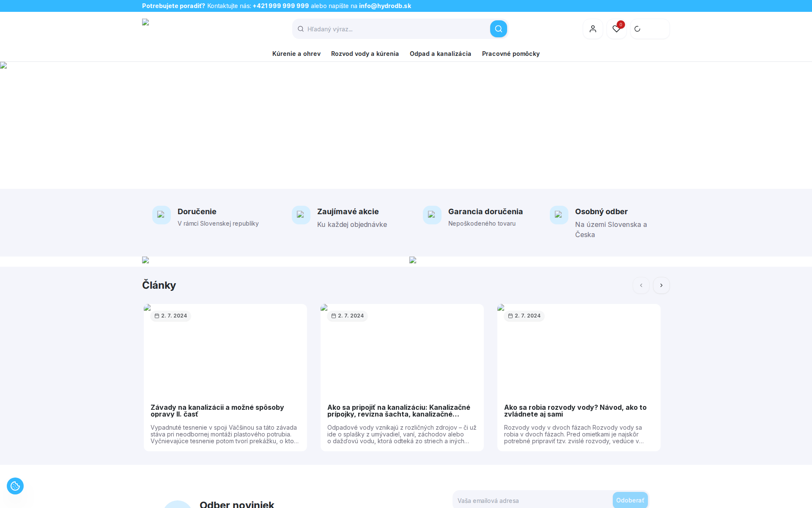Click the left arrow in Články carousel

[x=641, y=285]
